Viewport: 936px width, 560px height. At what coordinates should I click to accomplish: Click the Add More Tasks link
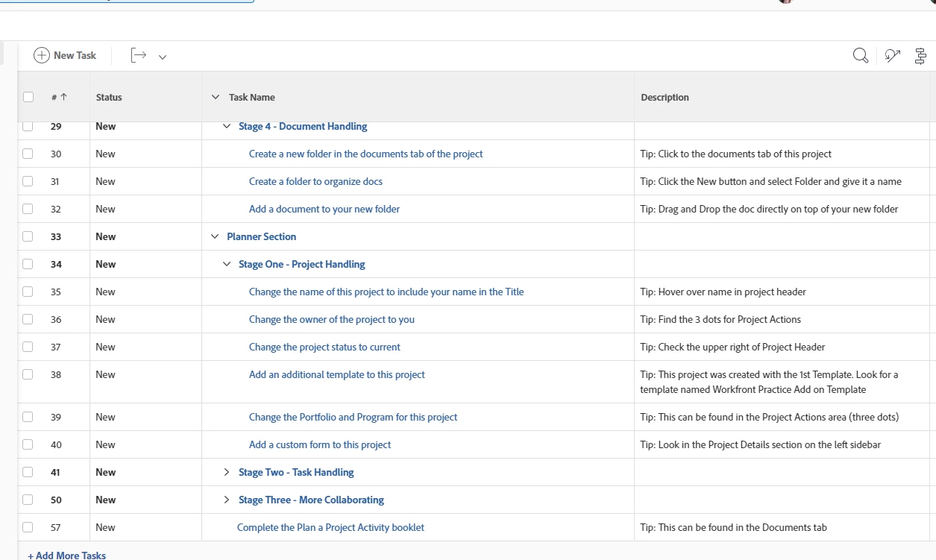67,555
